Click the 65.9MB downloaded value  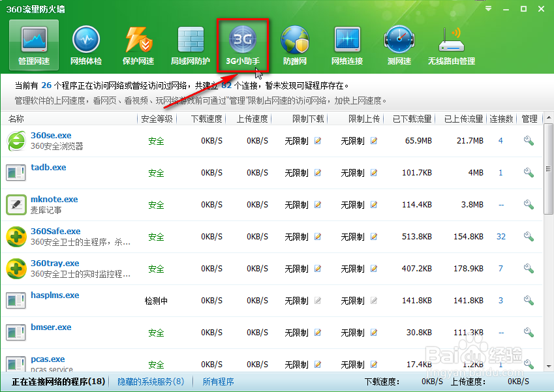pyautogui.click(x=418, y=140)
